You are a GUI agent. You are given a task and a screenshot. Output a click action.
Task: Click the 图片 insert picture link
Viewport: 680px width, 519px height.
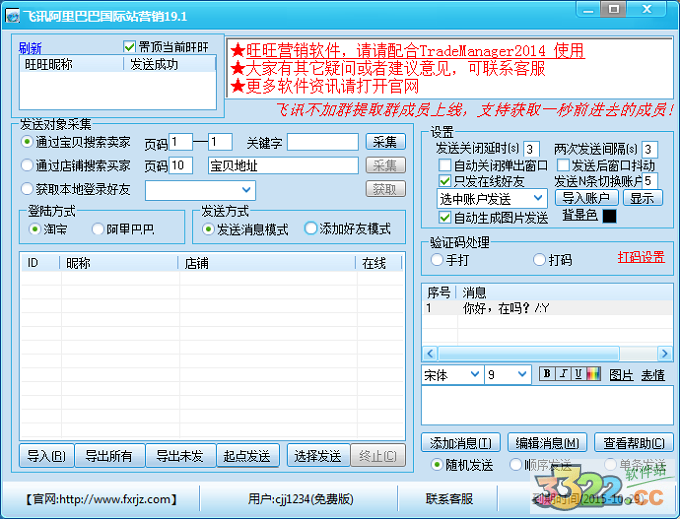[621, 375]
